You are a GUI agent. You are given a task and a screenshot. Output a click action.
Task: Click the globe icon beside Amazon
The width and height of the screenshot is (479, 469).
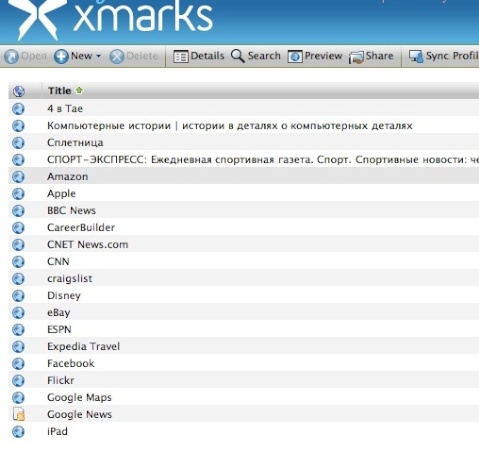click(18, 177)
